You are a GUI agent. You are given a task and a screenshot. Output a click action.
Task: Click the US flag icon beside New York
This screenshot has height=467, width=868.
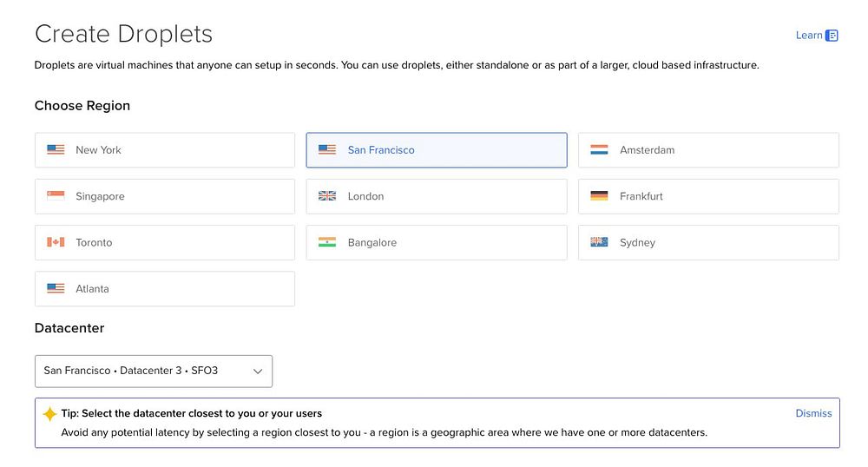click(x=56, y=150)
